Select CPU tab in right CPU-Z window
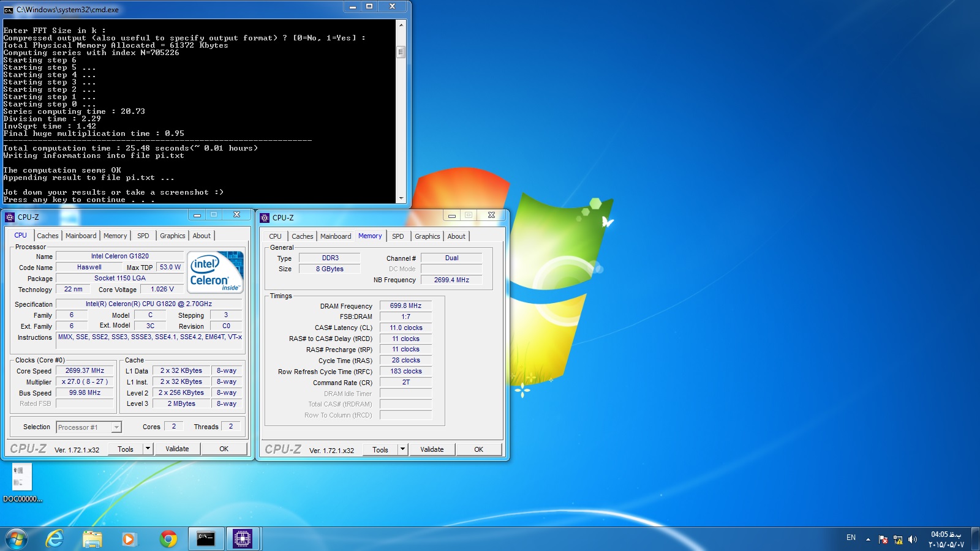The width and height of the screenshot is (980, 551). tap(276, 236)
